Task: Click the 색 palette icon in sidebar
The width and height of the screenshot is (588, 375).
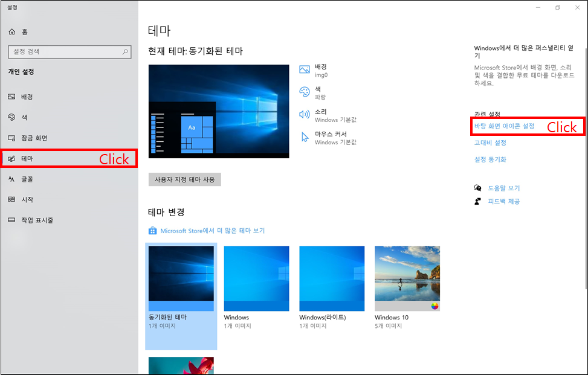Action: tap(11, 117)
